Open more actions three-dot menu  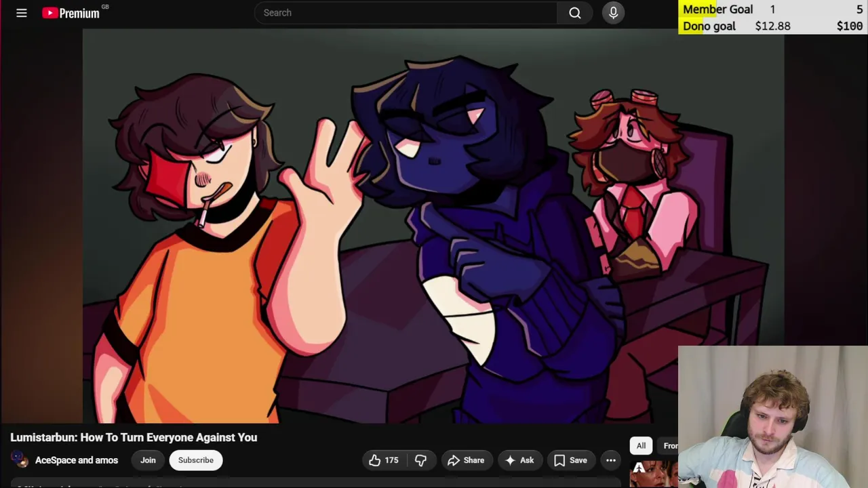pyautogui.click(x=611, y=460)
